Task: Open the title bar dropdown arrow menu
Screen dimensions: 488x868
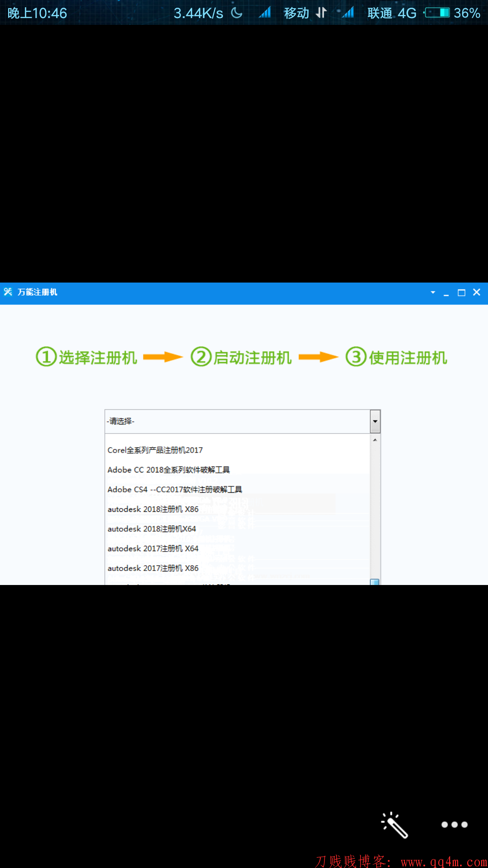Action: pos(433,292)
